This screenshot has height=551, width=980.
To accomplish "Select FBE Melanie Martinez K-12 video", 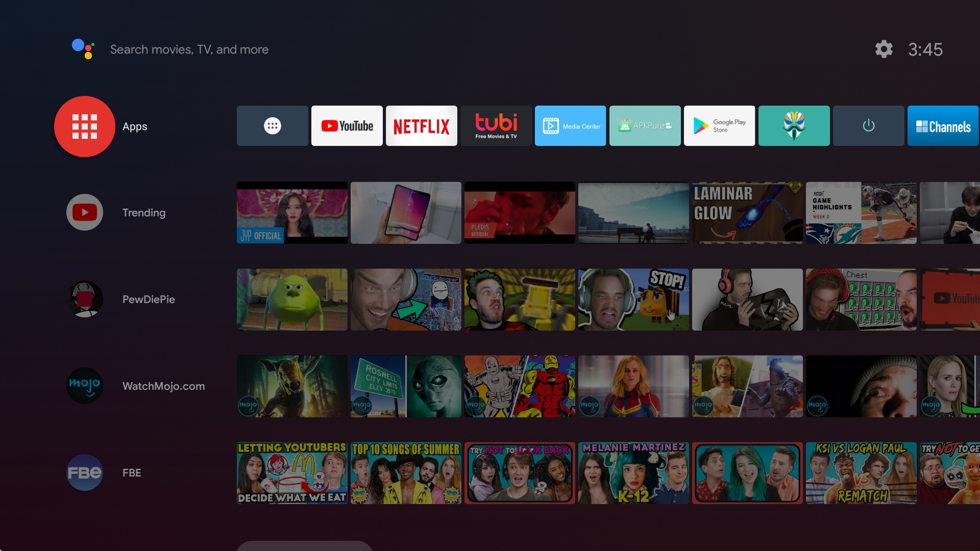I will tap(633, 472).
